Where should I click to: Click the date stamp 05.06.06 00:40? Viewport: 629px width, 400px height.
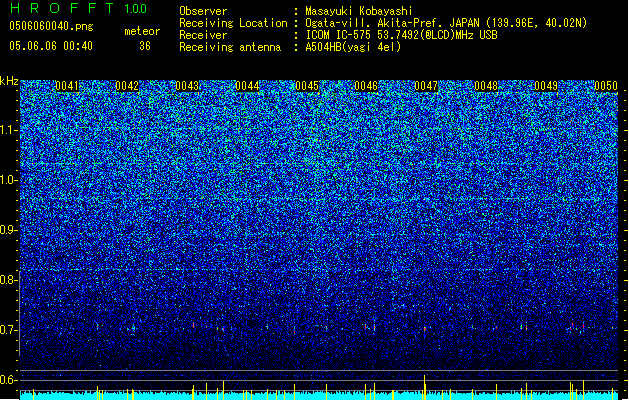click(51, 46)
